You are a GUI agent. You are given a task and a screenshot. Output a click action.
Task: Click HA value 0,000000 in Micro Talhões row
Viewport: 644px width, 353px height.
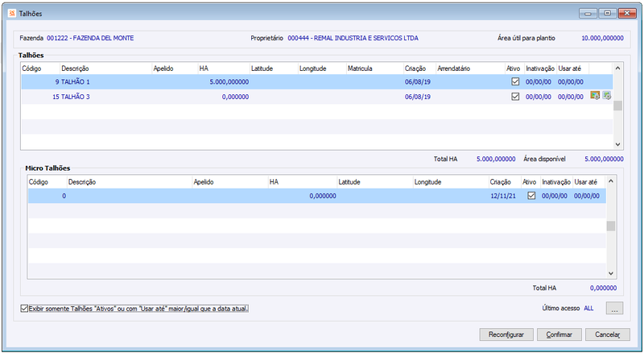pos(323,196)
